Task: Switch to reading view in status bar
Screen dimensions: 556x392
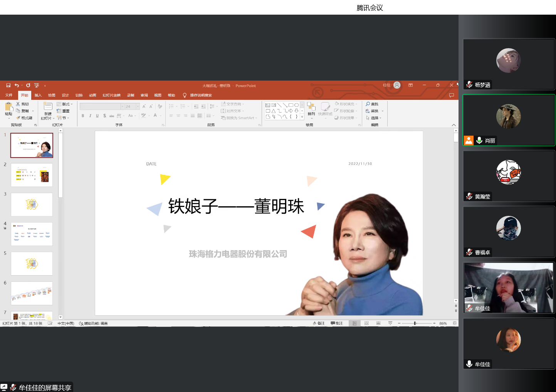Action: click(378, 323)
